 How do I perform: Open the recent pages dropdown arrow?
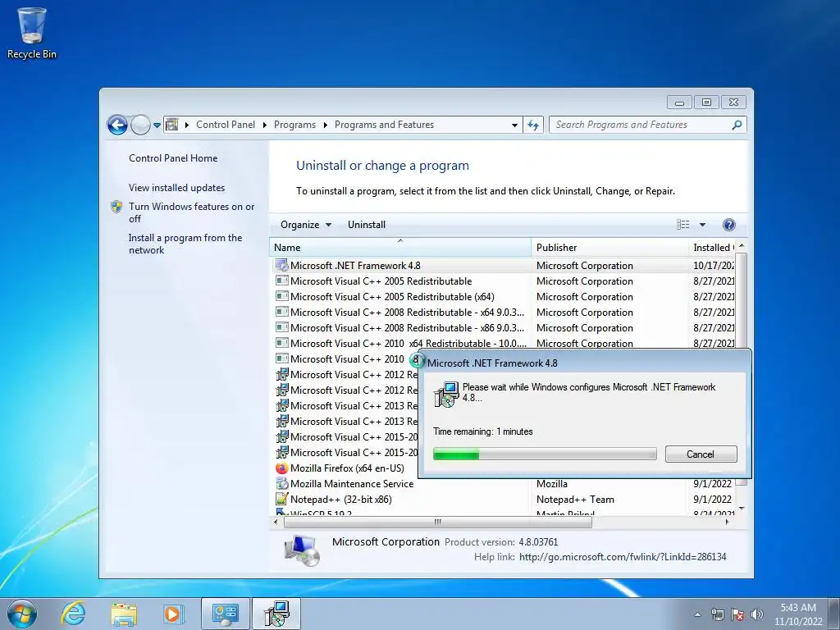pos(157,126)
